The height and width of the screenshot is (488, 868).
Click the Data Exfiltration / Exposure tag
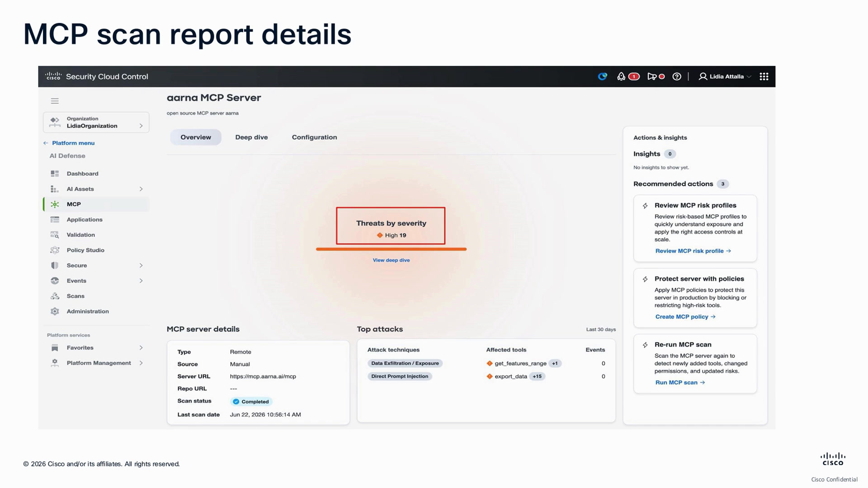(405, 363)
